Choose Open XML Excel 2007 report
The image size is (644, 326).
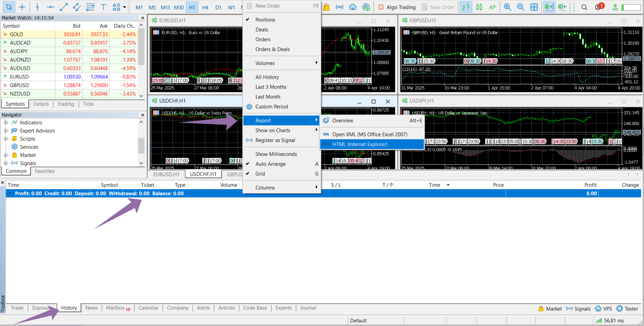click(372, 134)
